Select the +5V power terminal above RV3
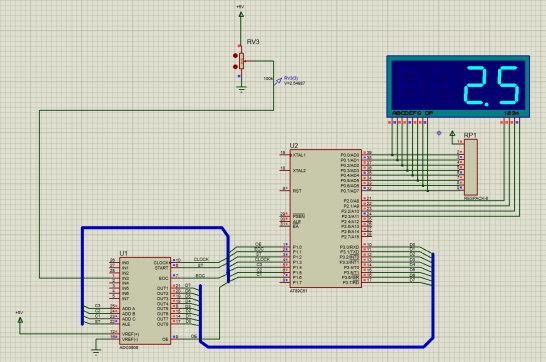The image size is (546, 362). (x=241, y=14)
